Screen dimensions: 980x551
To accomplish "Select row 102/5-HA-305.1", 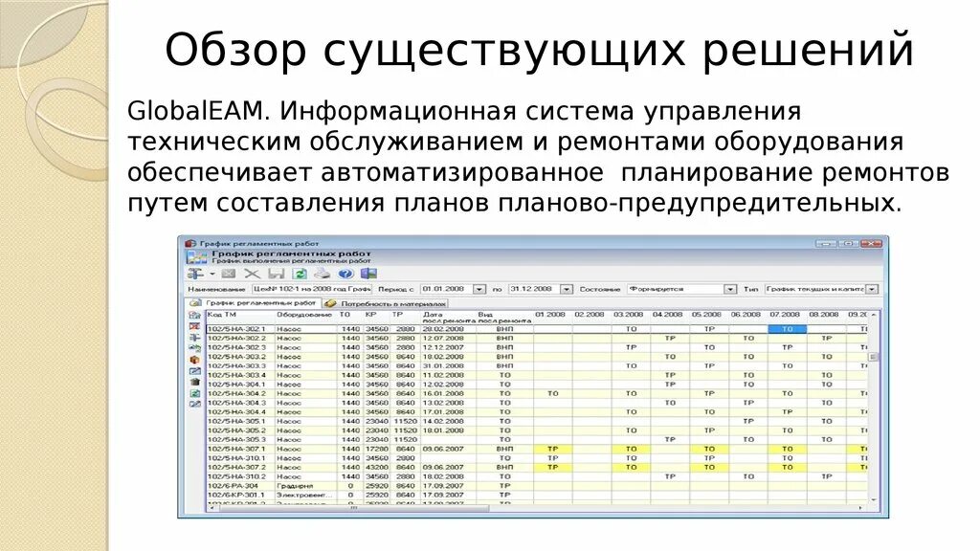I will pyautogui.click(x=536, y=421).
